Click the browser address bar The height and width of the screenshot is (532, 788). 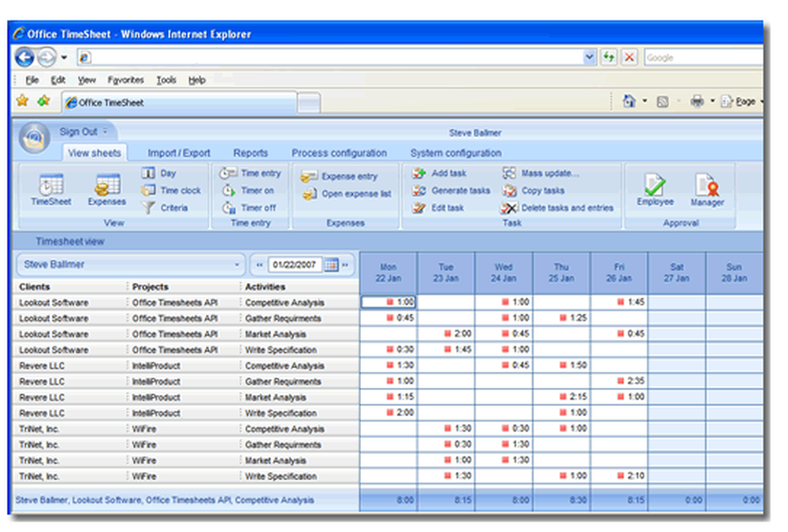[330, 58]
